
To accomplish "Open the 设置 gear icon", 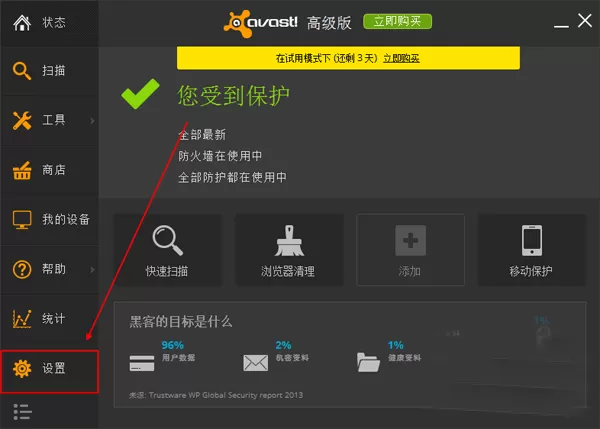I will [22, 369].
